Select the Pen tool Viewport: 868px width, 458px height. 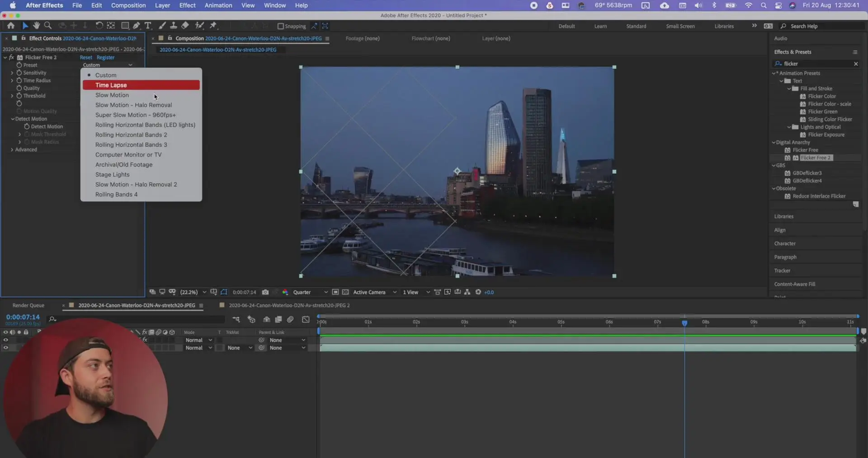137,26
